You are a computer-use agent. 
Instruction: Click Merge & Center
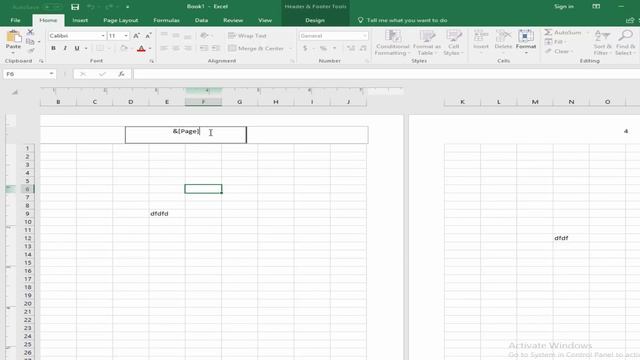click(x=256, y=48)
